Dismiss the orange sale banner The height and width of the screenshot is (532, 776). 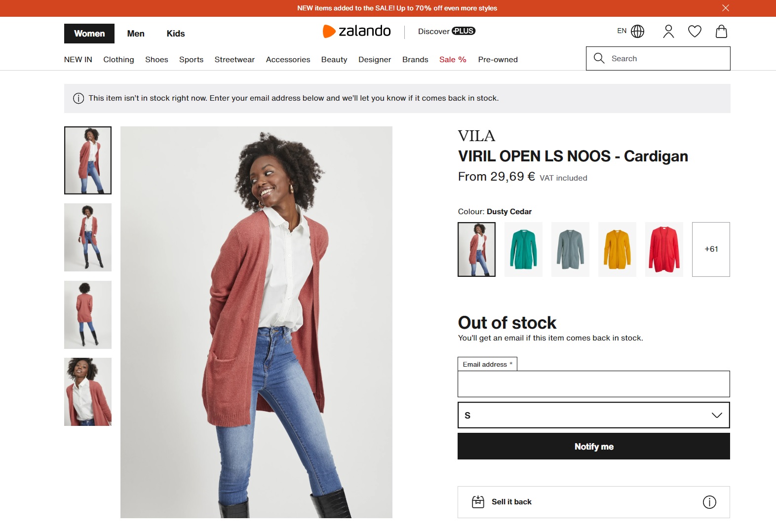(x=725, y=8)
